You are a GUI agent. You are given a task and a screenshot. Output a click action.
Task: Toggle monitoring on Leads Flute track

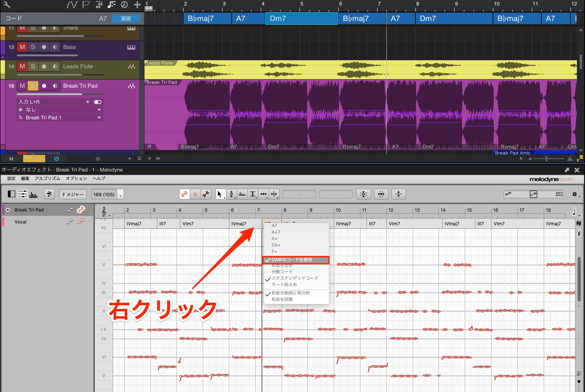pos(55,66)
